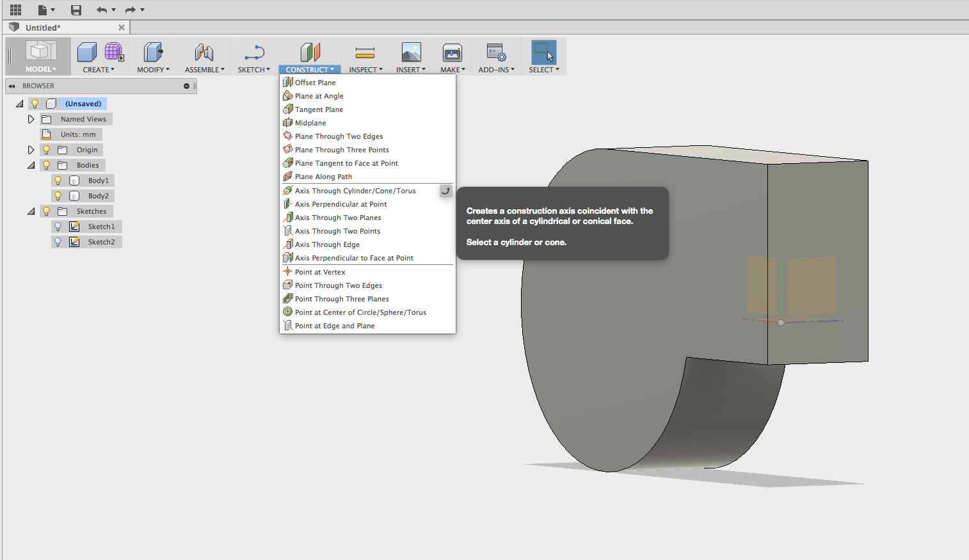Select Midplane in the Construct menu
The width and height of the screenshot is (969, 560).
click(310, 122)
